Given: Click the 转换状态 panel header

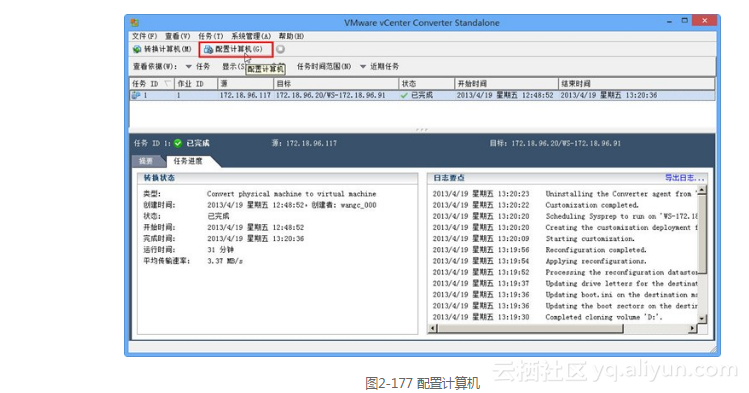Looking at the screenshot, I should click(159, 178).
